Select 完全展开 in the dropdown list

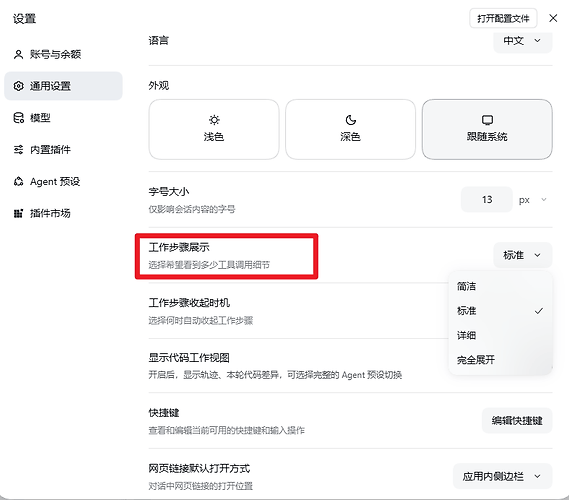(x=500, y=360)
